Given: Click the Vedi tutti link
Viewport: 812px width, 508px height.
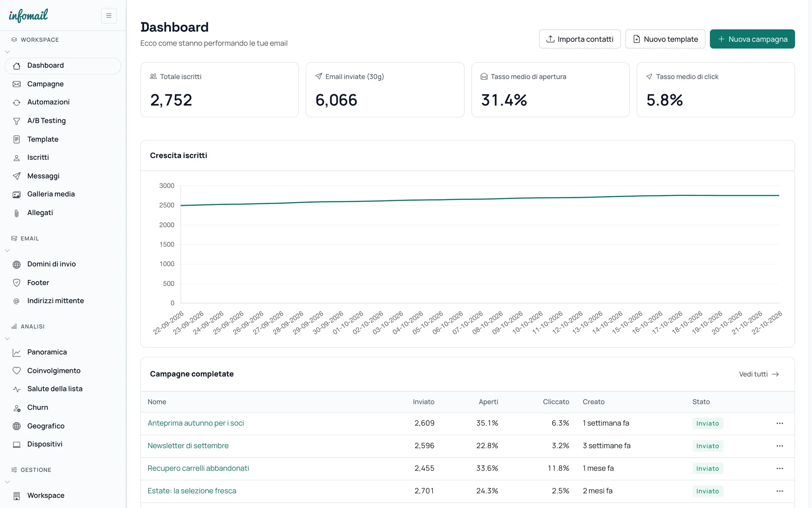Looking at the screenshot, I should pyautogui.click(x=759, y=374).
